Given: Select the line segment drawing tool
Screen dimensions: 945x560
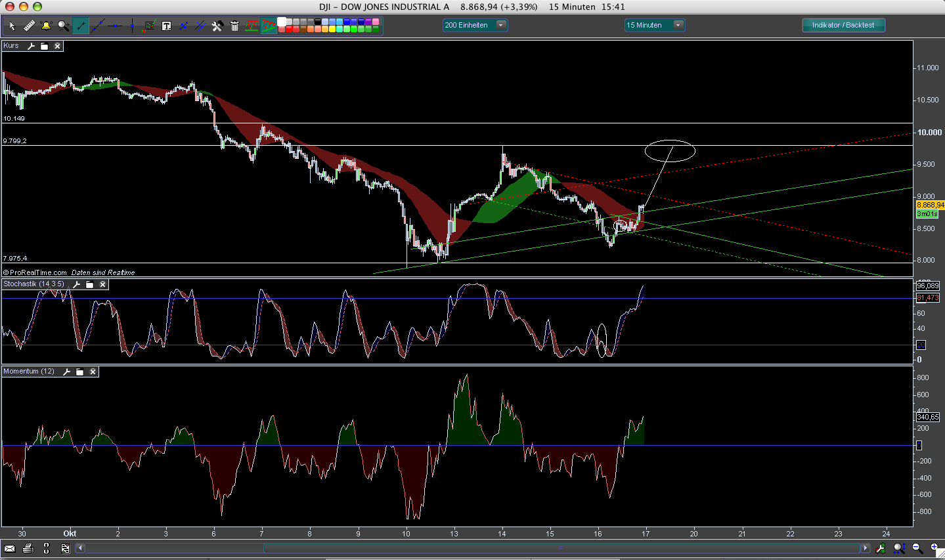Looking at the screenshot, I should [81, 26].
